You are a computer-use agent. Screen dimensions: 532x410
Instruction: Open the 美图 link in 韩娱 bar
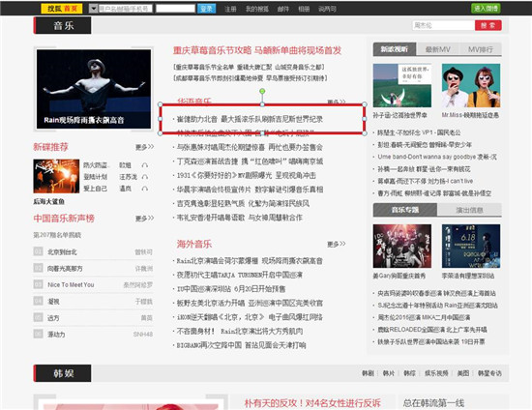(x=463, y=373)
